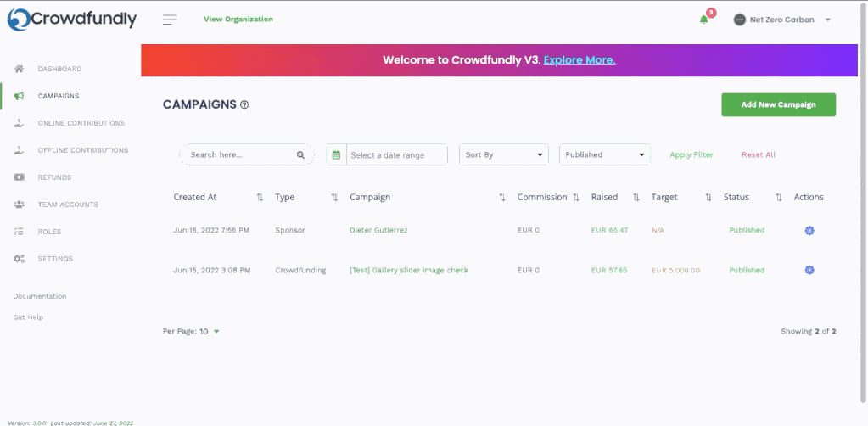This screenshot has height=426, width=868.
Task: Open the Published status dropdown
Action: click(x=604, y=154)
